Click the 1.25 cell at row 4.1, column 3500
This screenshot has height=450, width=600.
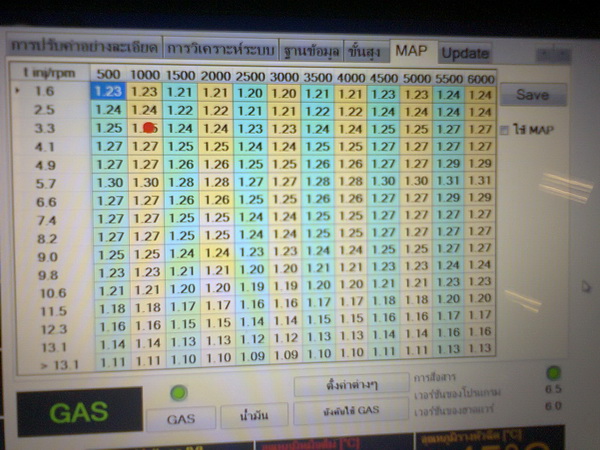[x=318, y=147]
